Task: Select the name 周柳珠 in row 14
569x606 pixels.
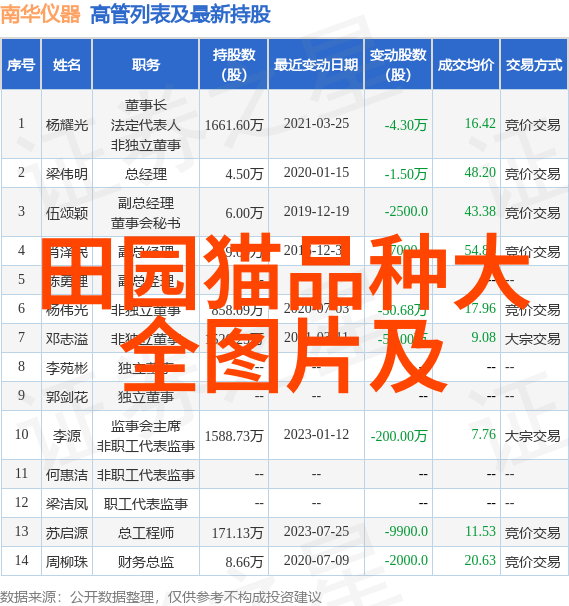Action: pyautogui.click(x=67, y=562)
